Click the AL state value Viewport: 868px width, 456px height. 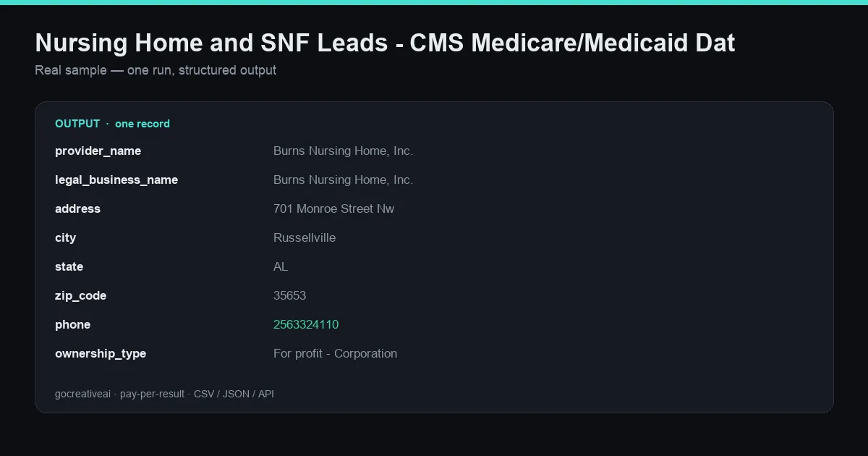tap(281, 266)
